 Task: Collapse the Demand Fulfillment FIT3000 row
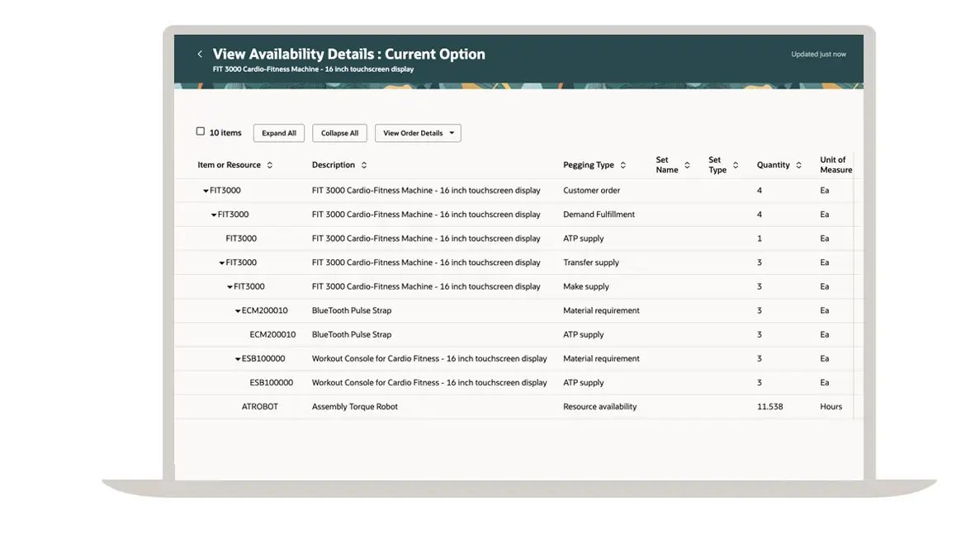(214, 215)
